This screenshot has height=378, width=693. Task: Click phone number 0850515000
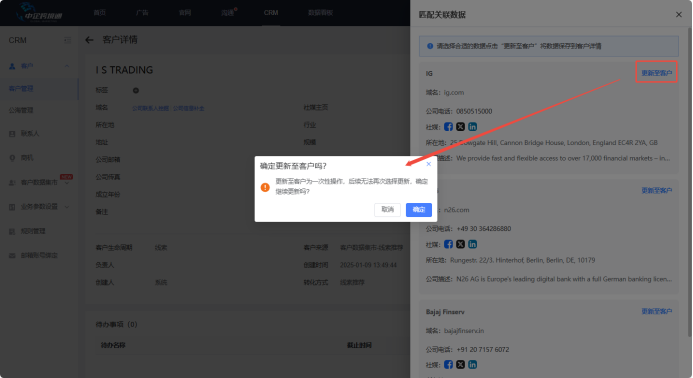(474, 111)
